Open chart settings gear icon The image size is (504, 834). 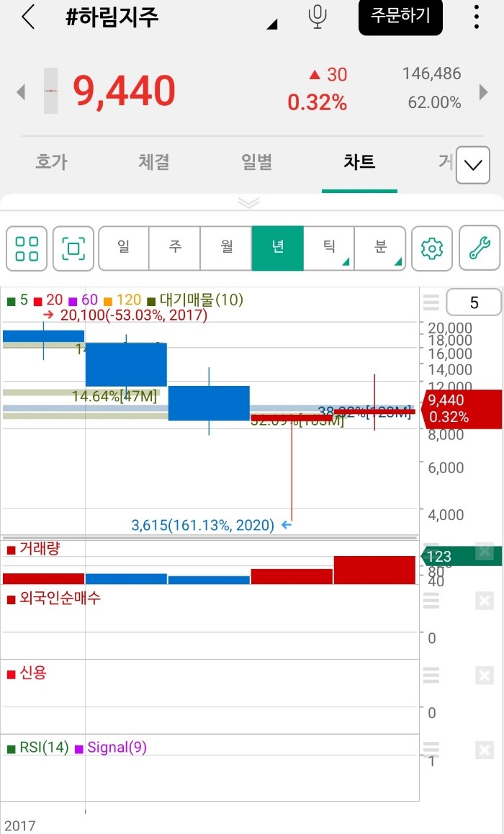coord(432,248)
